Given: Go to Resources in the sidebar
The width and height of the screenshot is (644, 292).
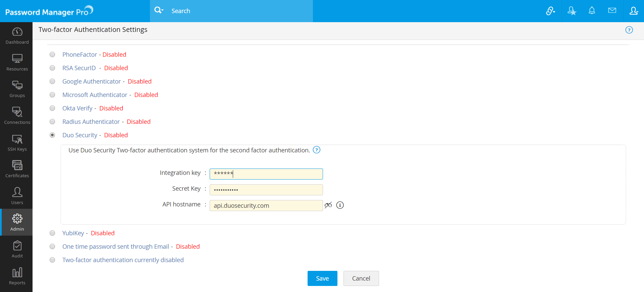Looking at the screenshot, I should coord(17,62).
